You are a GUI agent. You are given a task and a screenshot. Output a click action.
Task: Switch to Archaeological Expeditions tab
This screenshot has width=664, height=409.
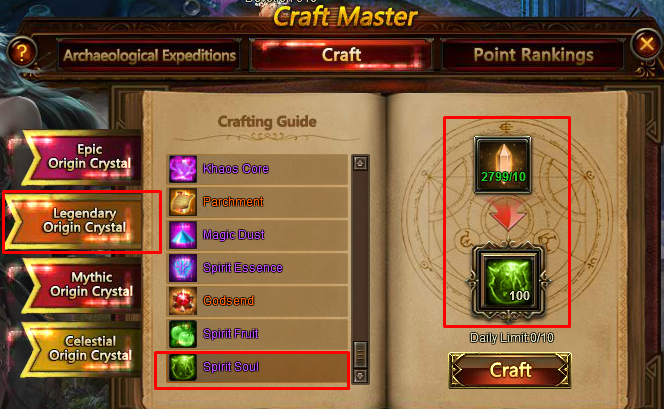click(149, 55)
